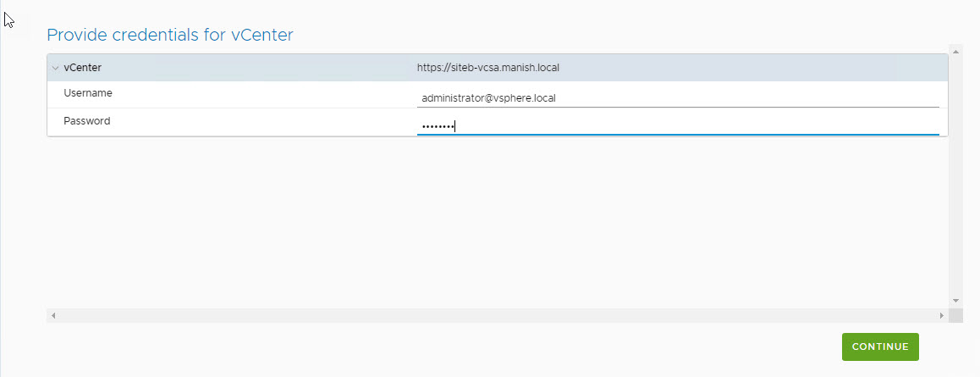Click the horizontal scrollbar right arrow
980x377 pixels.
(x=941, y=316)
